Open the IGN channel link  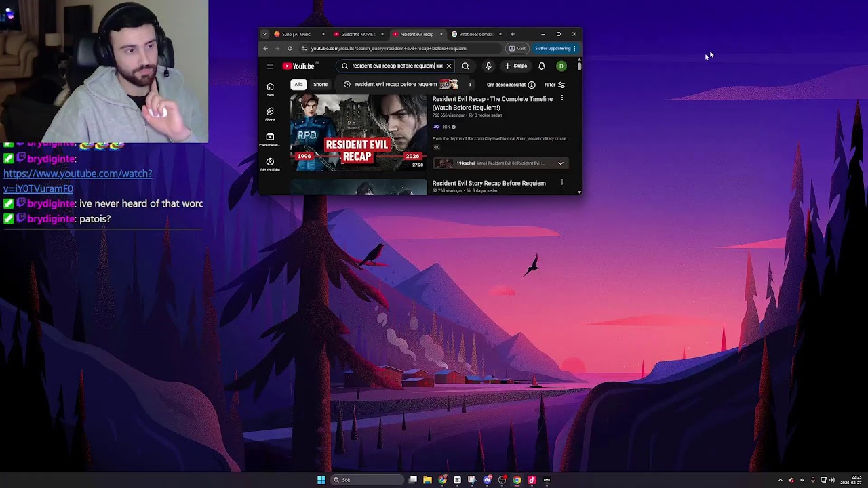[446, 127]
